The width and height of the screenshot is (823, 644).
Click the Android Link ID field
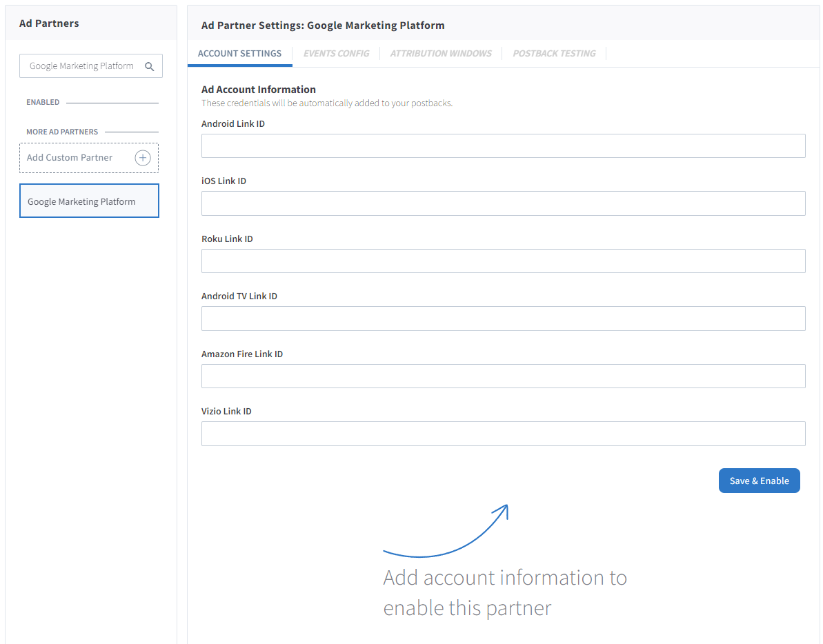pos(504,145)
